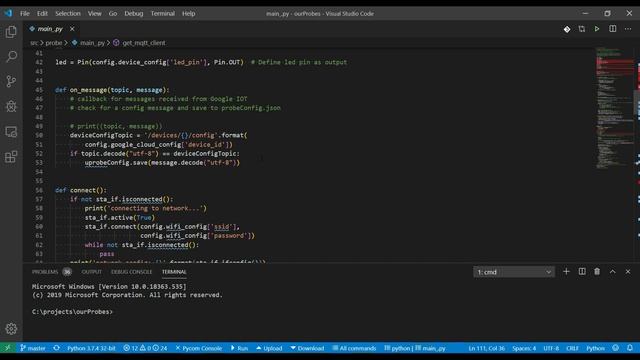This screenshot has width=640, height=360.
Task: Open the Help menu
Action: click(x=188, y=13)
